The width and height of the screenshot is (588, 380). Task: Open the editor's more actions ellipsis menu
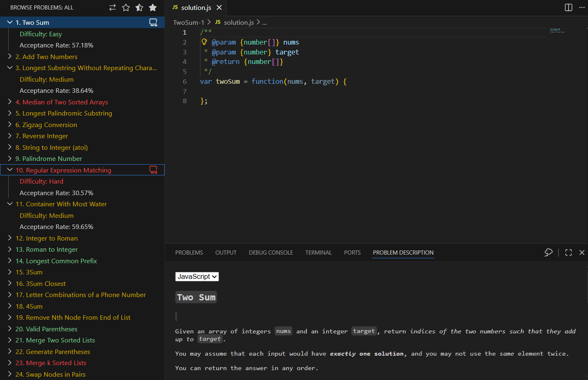582,7
